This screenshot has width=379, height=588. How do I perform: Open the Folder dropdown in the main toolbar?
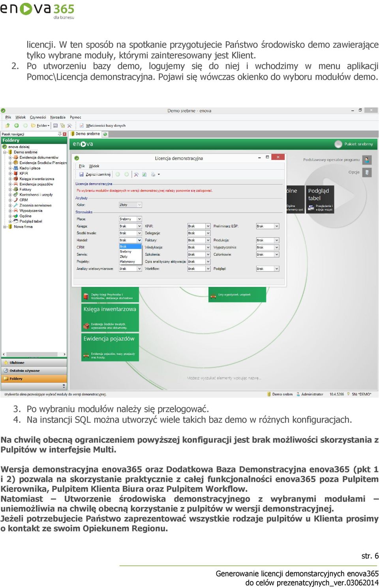(x=41, y=125)
